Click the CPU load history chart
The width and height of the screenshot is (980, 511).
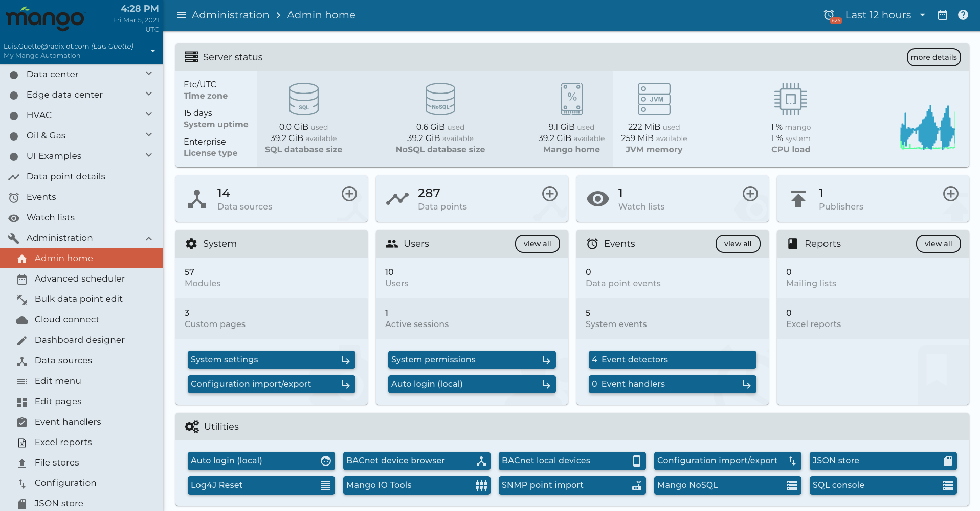pos(928,128)
